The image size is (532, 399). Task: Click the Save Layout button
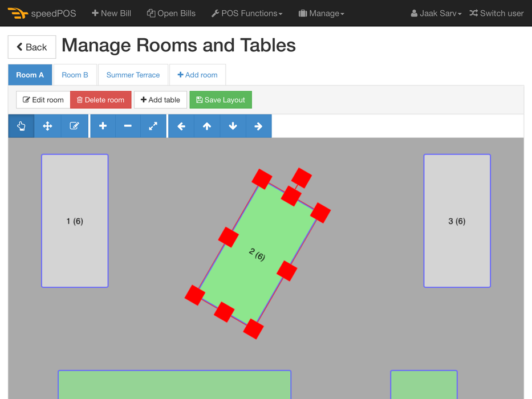[220, 100]
